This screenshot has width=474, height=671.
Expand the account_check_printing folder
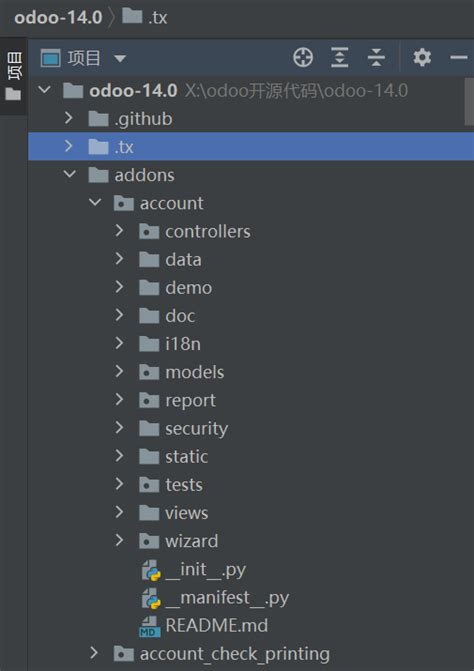point(94,653)
